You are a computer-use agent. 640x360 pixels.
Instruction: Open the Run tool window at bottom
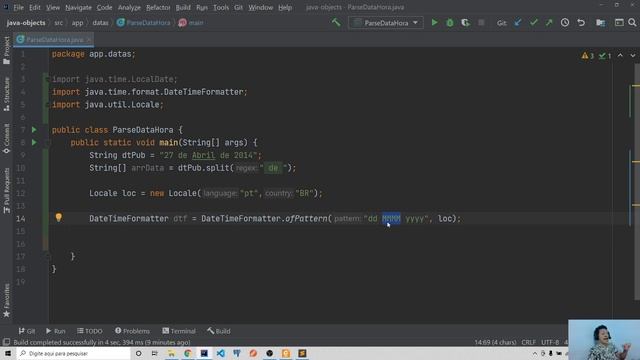[56, 331]
